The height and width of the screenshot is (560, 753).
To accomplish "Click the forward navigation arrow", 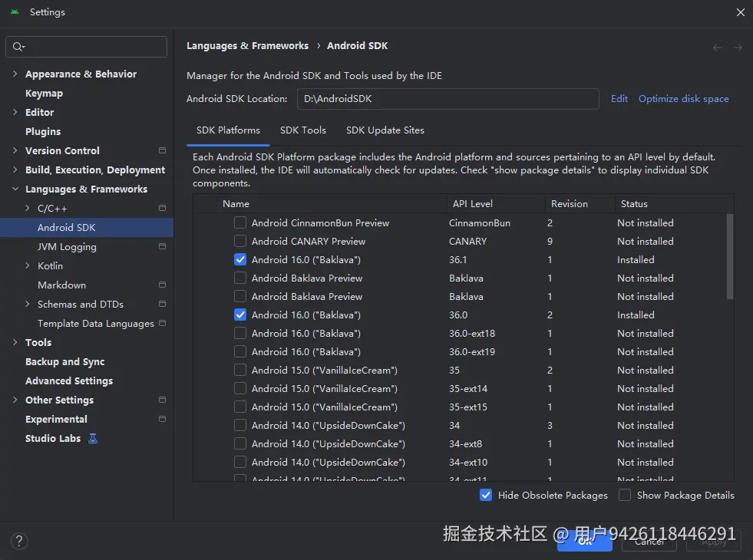I will tap(737, 47).
